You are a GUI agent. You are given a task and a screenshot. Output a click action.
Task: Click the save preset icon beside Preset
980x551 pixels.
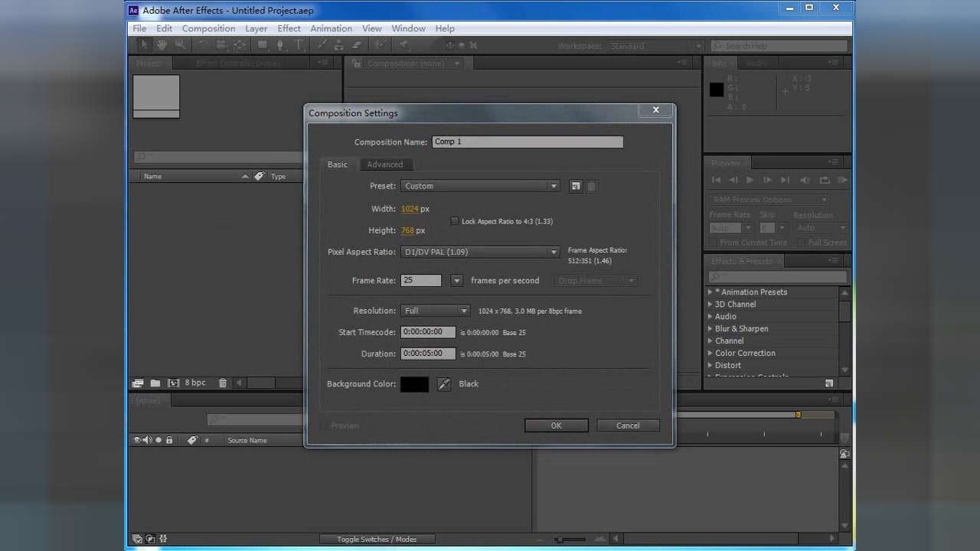tap(576, 186)
